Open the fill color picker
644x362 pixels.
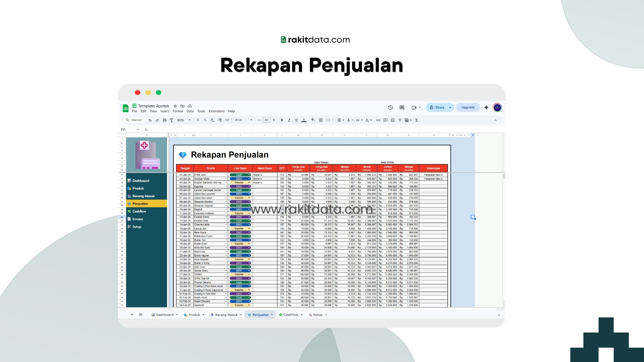pyautogui.click(x=313, y=120)
